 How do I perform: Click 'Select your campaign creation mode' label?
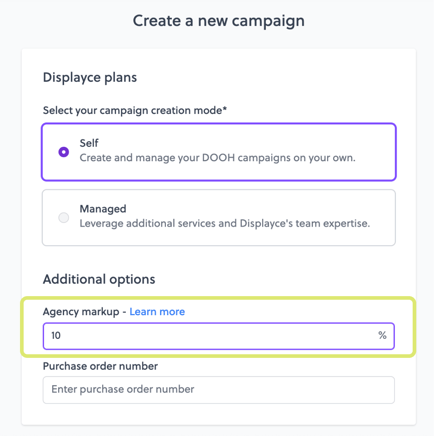pyautogui.click(x=135, y=110)
